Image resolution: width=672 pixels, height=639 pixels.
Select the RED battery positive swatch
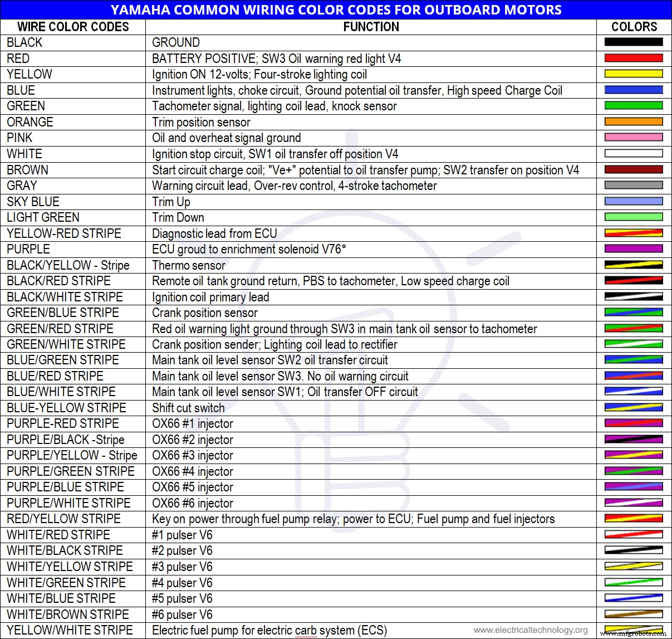pyautogui.click(x=633, y=57)
